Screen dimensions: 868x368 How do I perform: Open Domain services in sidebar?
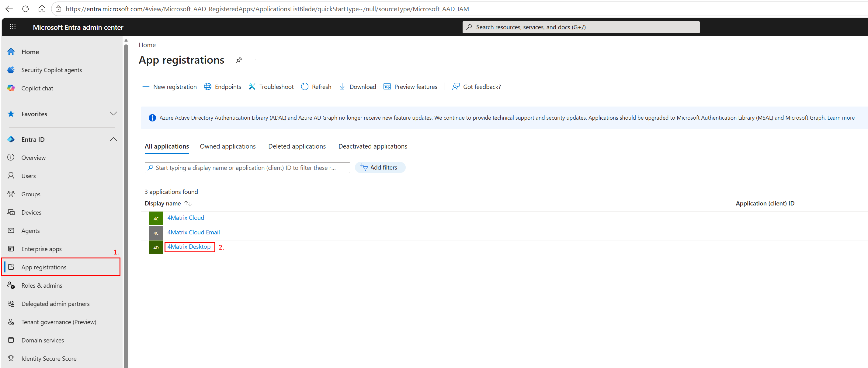tap(43, 340)
